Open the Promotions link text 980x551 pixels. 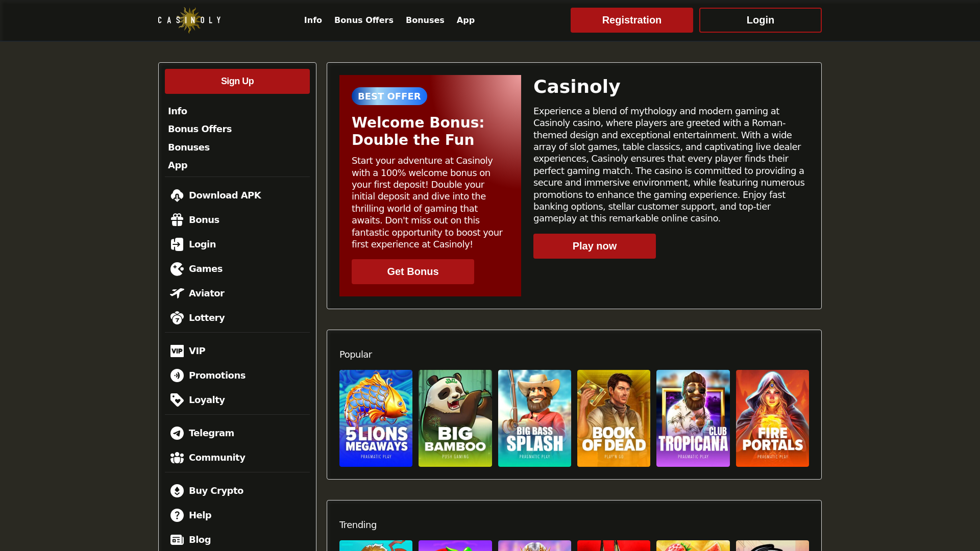click(217, 375)
